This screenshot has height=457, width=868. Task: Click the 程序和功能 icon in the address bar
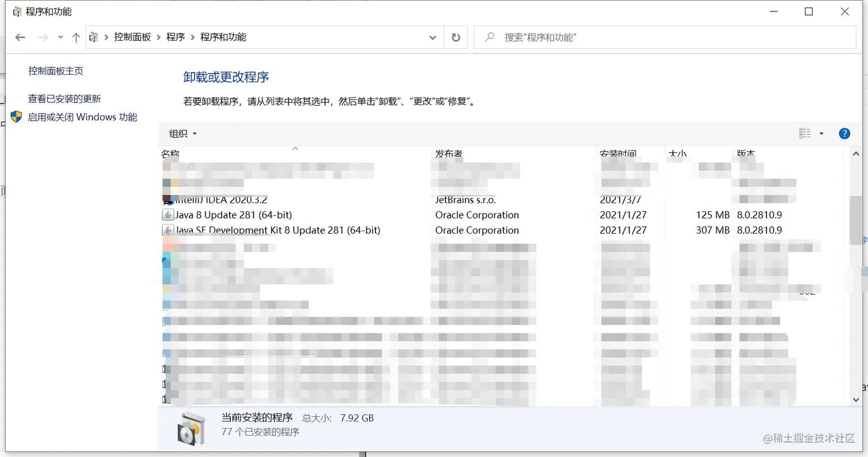pyautogui.click(x=93, y=37)
